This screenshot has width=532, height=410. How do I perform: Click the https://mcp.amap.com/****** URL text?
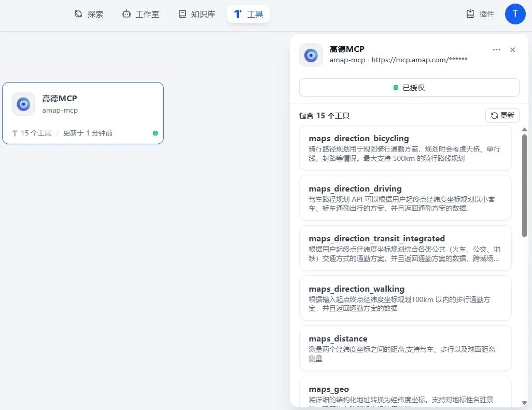pyautogui.click(x=419, y=60)
